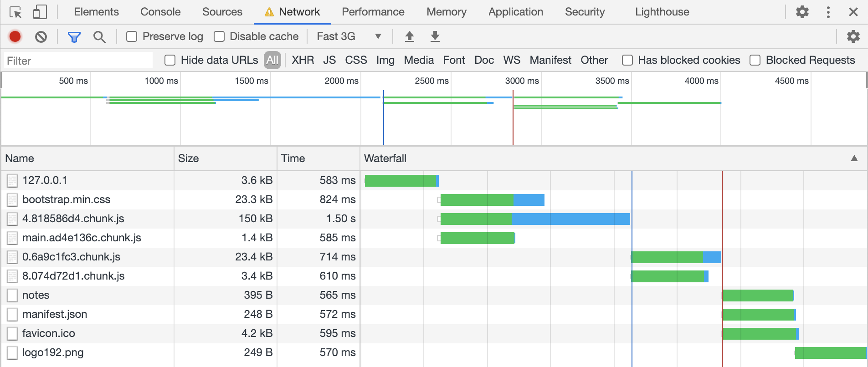Click the Waterfall column sort arrow
Image resolution: width=868 pixels, height=367 pixels.
(x=854, y=158)
